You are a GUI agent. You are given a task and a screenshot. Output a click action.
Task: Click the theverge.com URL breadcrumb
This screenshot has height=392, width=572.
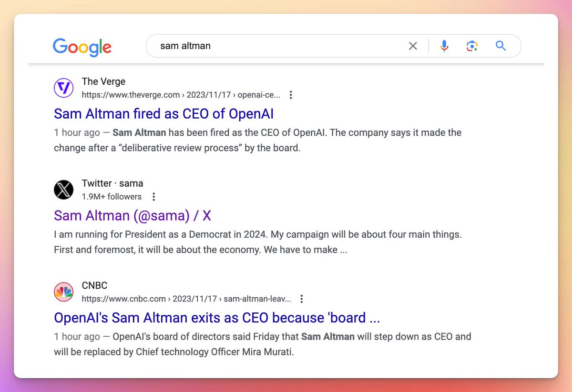[181, 95]
